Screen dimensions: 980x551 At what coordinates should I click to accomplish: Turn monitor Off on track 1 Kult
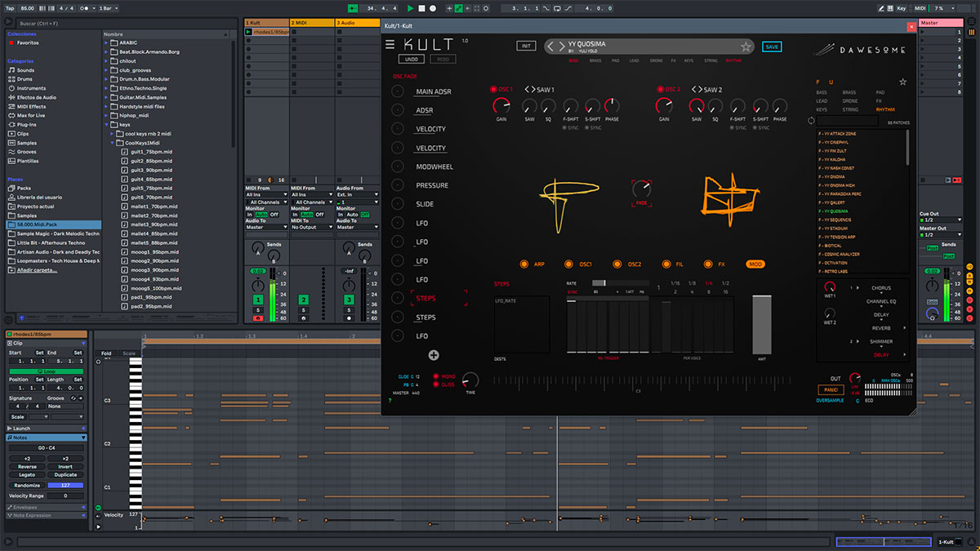pyautogui.click(x=274, y=215)
